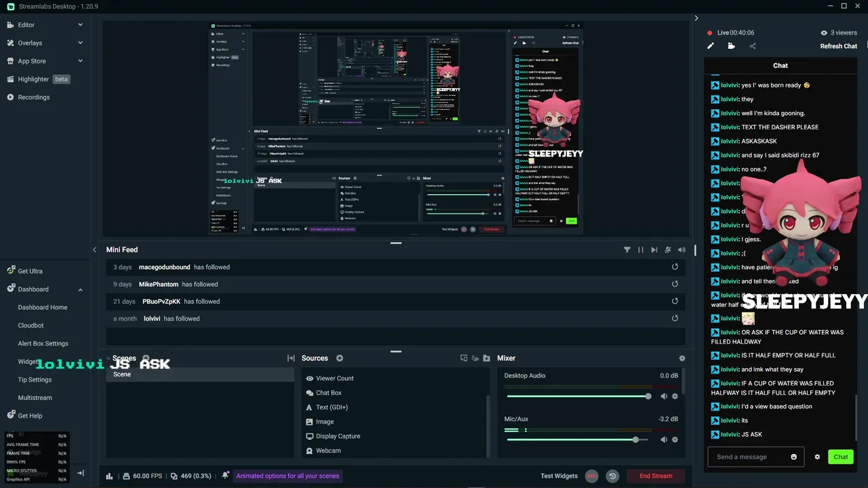Collapse the Mini Feed panel arrow
This screenshot has height=488, width=868.
pyautogui.click(x=94, y=249)
